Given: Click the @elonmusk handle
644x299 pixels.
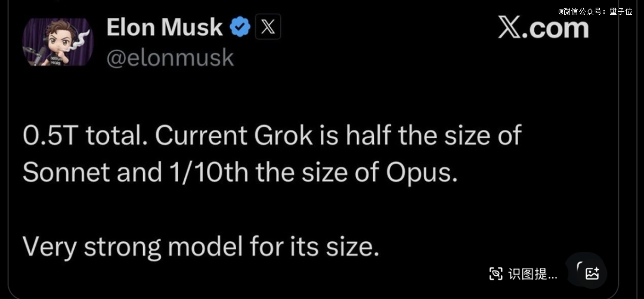Looking at the screenshot, I should (x=170, y=58).
